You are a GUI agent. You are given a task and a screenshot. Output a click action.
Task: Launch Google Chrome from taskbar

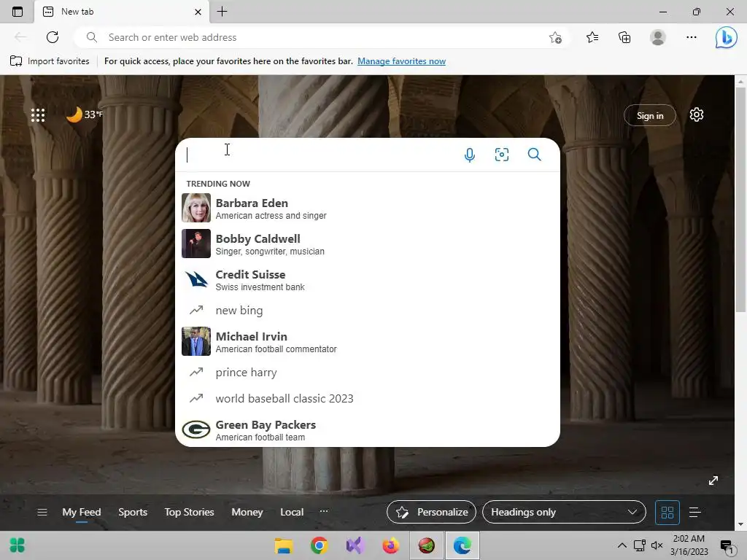click(320, 545)
